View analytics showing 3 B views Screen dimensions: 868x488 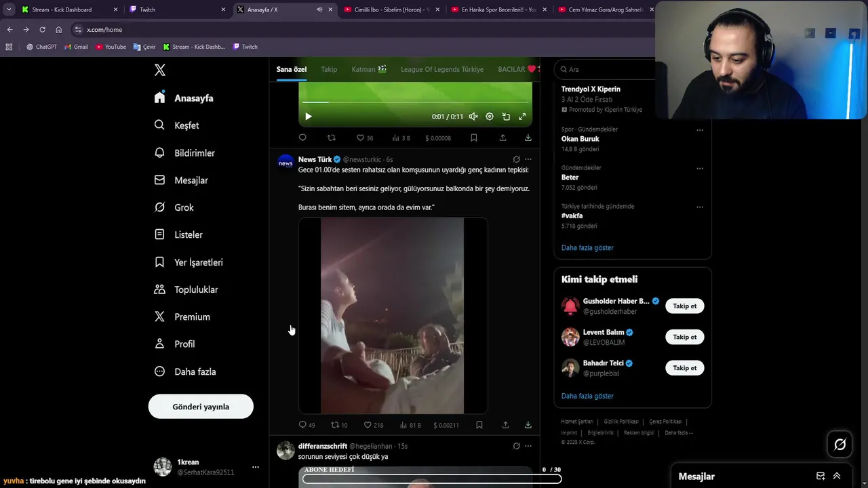[x=401, y=138]
